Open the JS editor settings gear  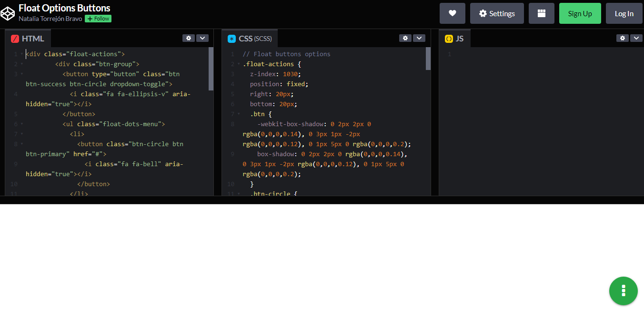click(623, 38)
